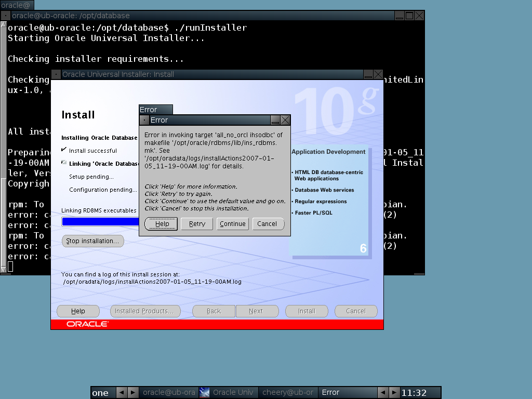532x399 pixels.
Task: Click the installer's bottom Cancel button
Action: pos(356,311)
